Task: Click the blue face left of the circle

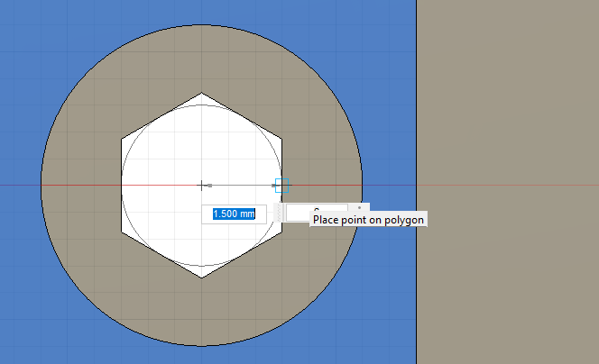Action: (23, 270)
